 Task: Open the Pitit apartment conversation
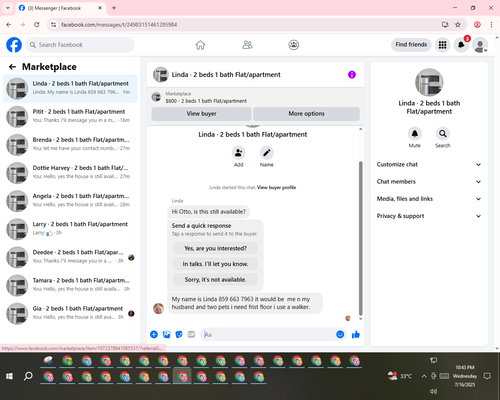(x=70, y=117)
